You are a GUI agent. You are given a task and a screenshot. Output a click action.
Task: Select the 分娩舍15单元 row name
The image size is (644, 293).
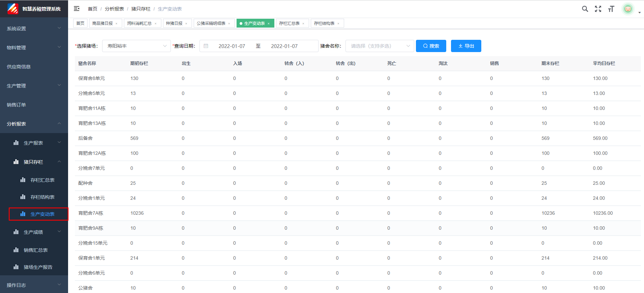point(93,243)
